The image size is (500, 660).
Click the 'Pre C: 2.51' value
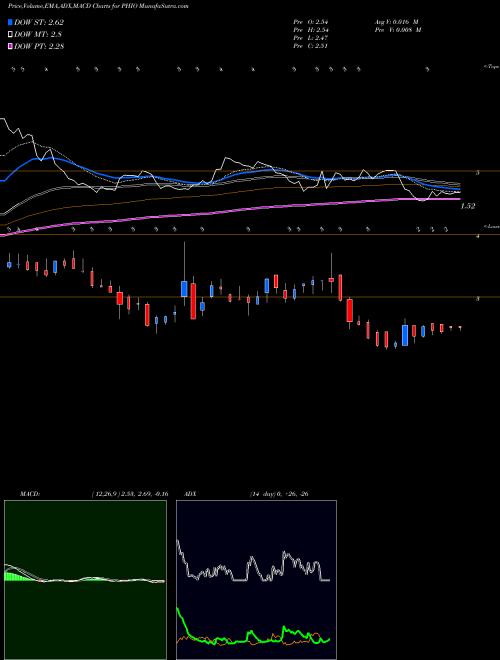coord(311,46)
